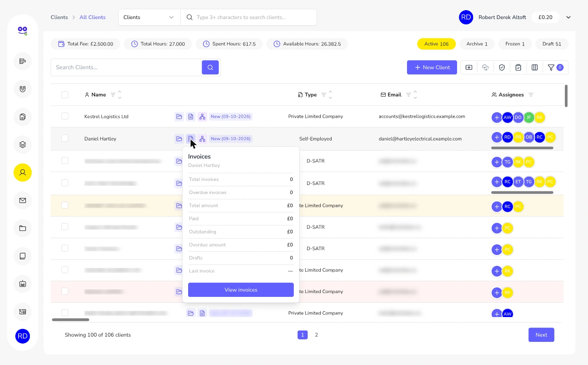Screen dimensions: 588x365
Task: Focus the Search Clients input field
Action: pos(126,67)
